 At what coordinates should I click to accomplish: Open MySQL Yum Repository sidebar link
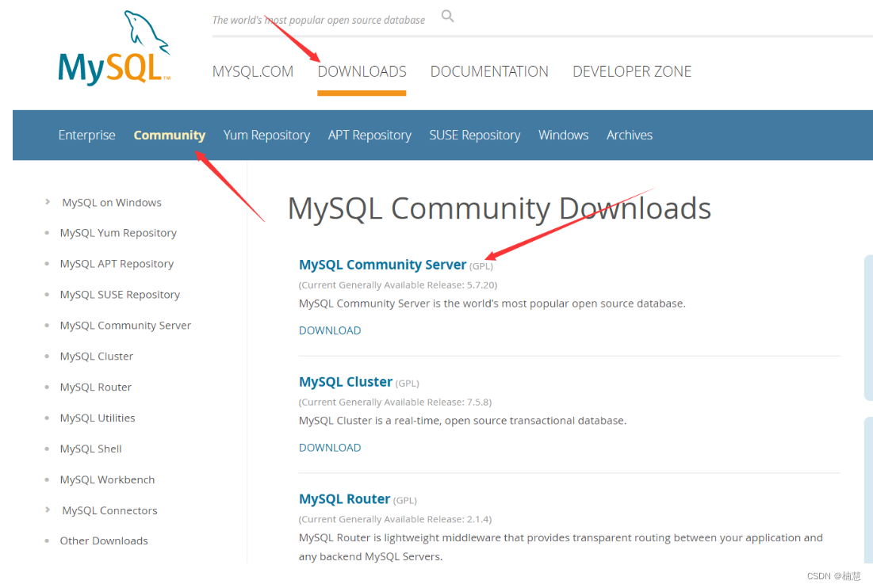[x=118, y=233]
